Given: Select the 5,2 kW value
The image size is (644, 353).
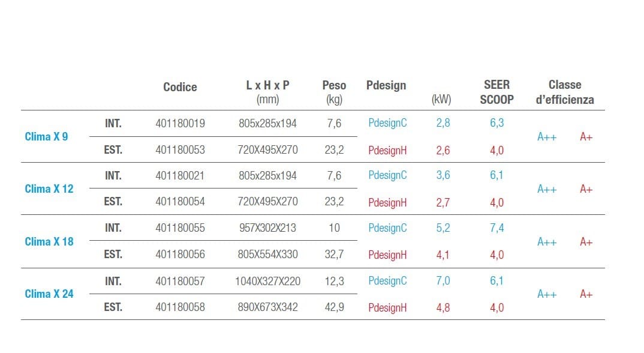Looking at the screenshot, I should click(443, 228).
